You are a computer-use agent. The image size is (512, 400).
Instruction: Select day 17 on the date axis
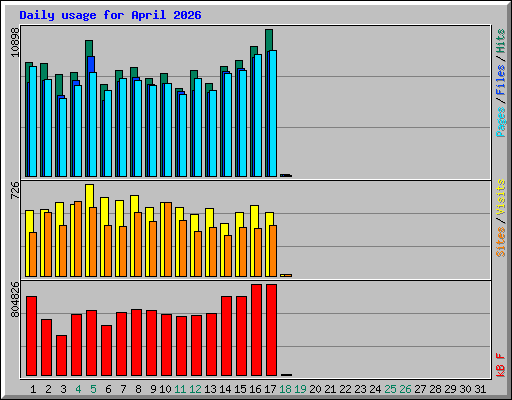point(270,389)
